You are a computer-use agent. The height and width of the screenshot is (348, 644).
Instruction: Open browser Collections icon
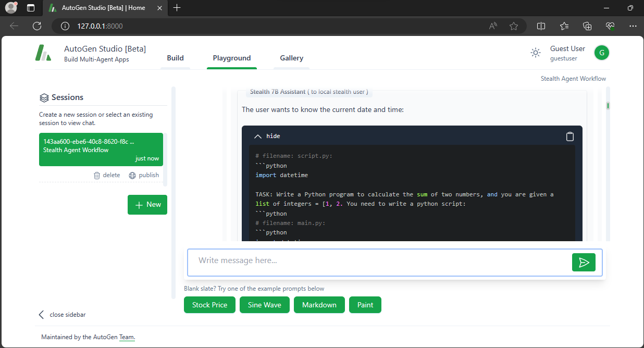click(x=587, y=26)
